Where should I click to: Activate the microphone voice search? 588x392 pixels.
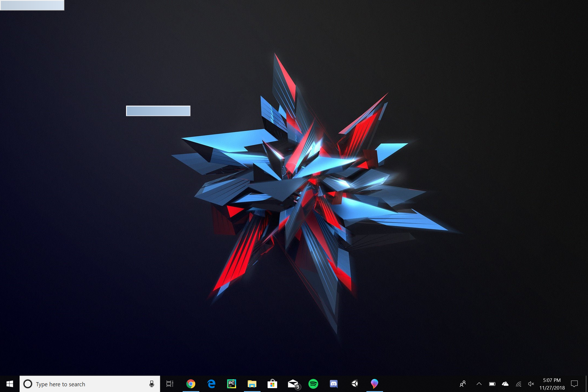(x=152, y=384)
